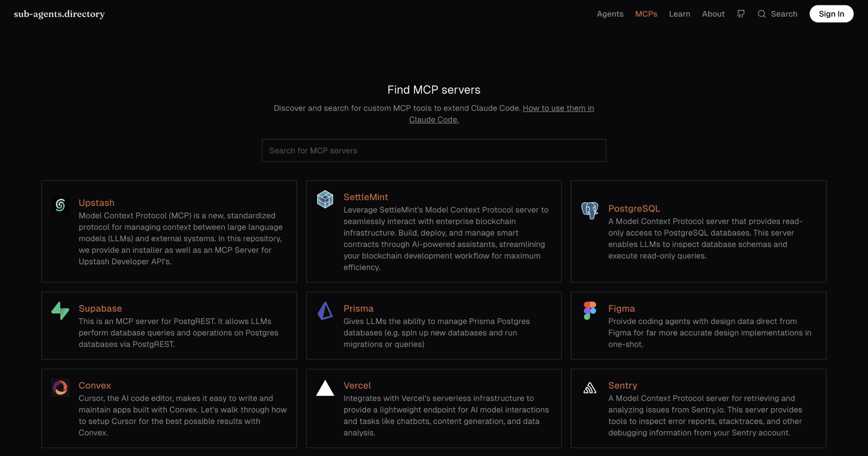Click the SettleMint cube icon
Image resolution: width=868 pixels, height=456 pixels.
325,199
